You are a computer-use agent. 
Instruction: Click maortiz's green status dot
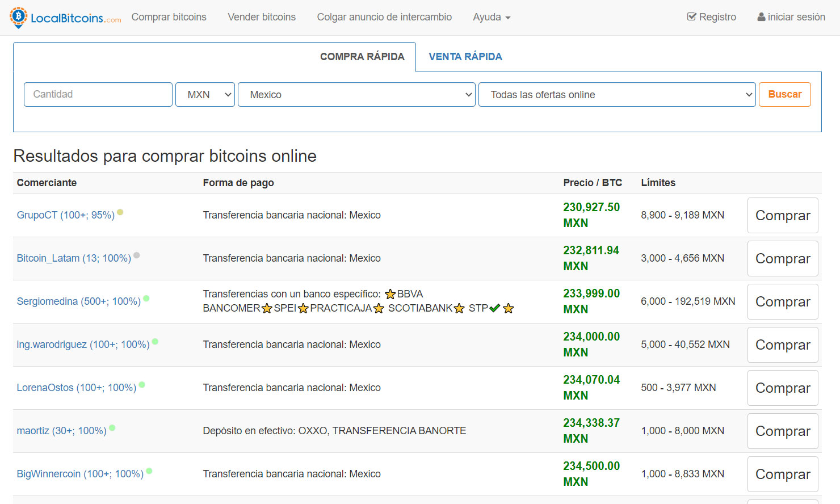(x=112, y=428)
